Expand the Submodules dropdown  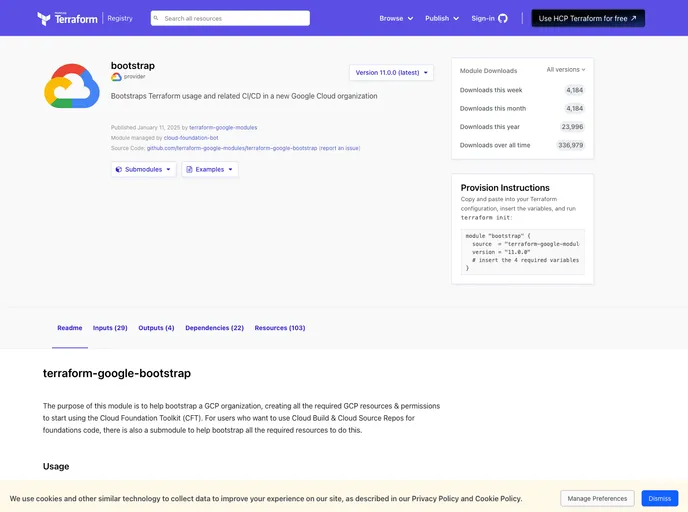[x=143, y=169]
